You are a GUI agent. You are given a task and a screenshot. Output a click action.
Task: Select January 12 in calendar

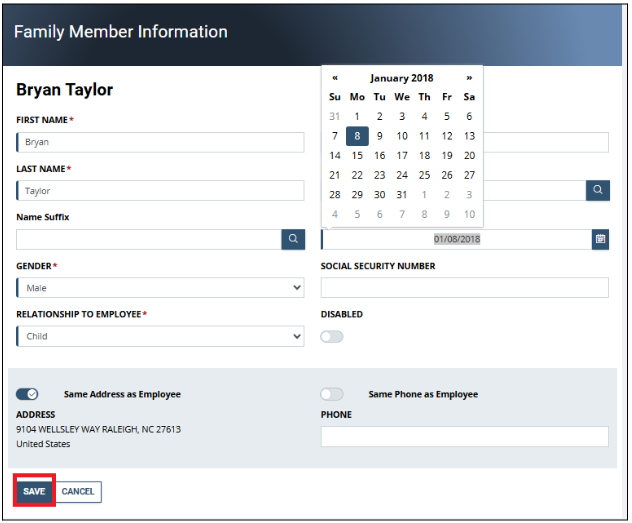(447, 136)
